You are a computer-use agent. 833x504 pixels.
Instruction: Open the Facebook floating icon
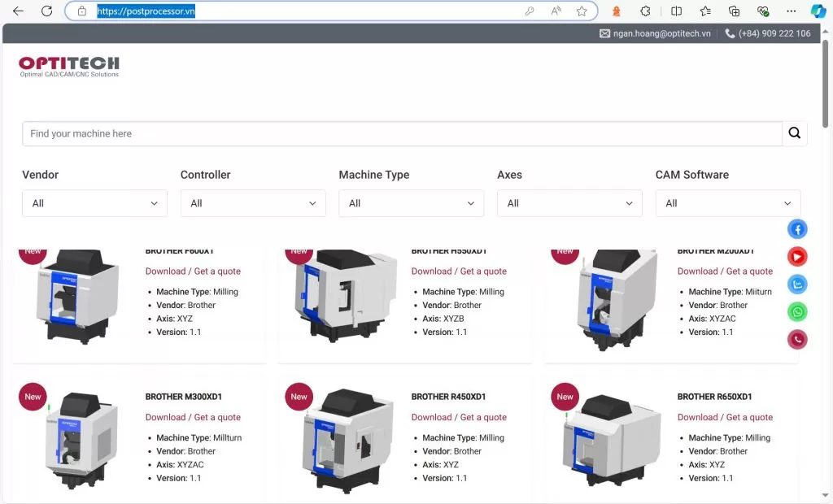pos(797,229)
